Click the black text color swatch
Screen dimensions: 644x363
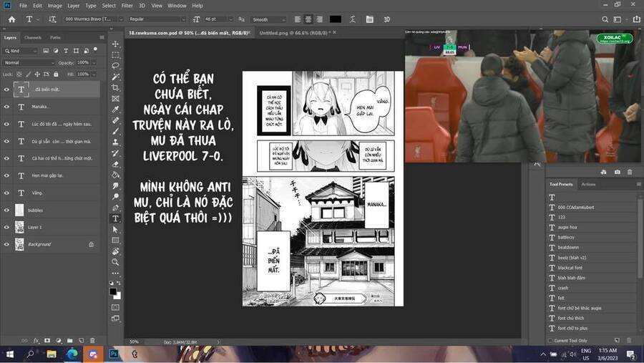click(335, 19)
